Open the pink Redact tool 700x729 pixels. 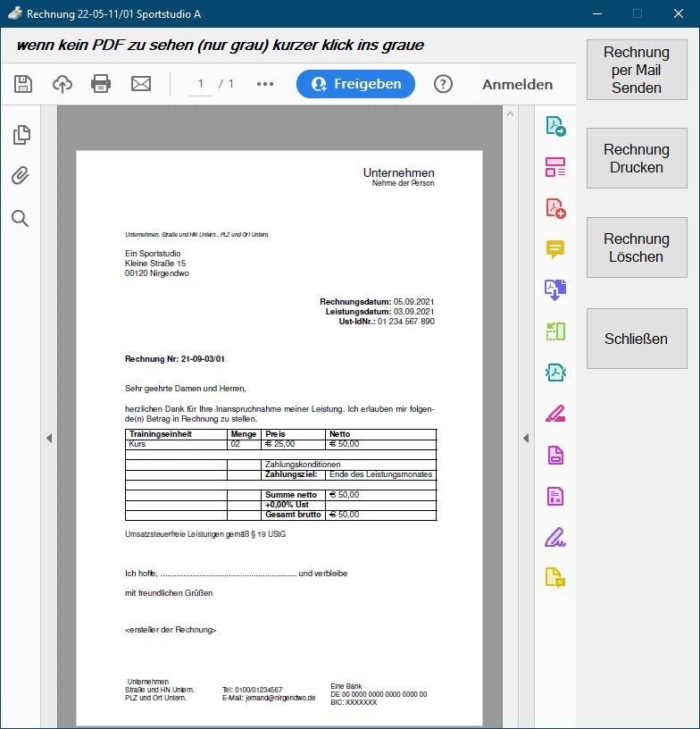click(x=555, y=414)
